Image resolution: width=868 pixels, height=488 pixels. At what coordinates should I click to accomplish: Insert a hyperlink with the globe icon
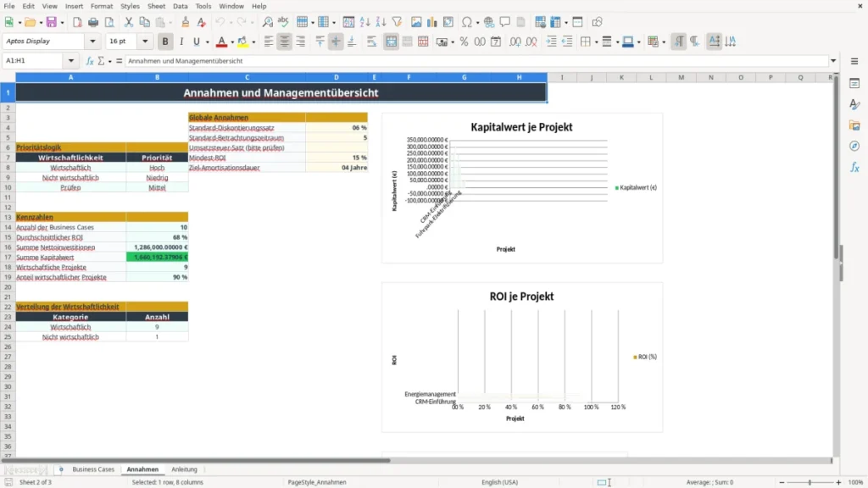tap(489, 22)
